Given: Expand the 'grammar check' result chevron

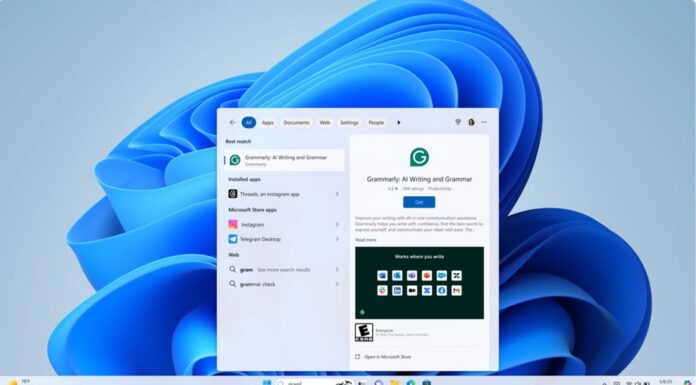Looking at the screenshot, I should pos(337,284).
